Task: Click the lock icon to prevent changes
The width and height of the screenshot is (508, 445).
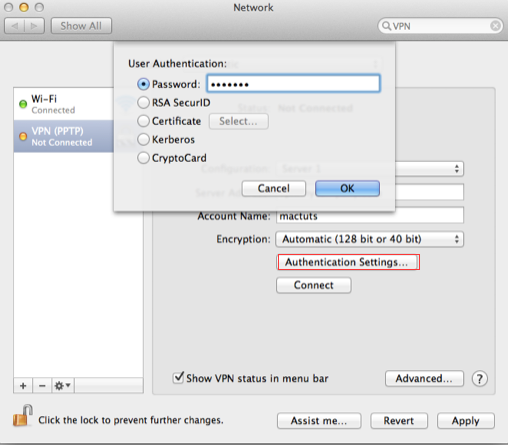Action: pos(23,416)
